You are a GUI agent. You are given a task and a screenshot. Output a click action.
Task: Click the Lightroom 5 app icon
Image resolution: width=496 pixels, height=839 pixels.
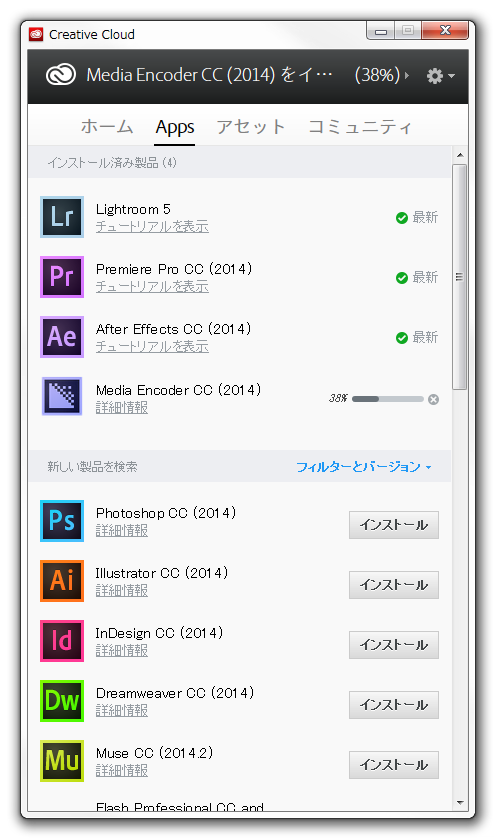(62, 217)
